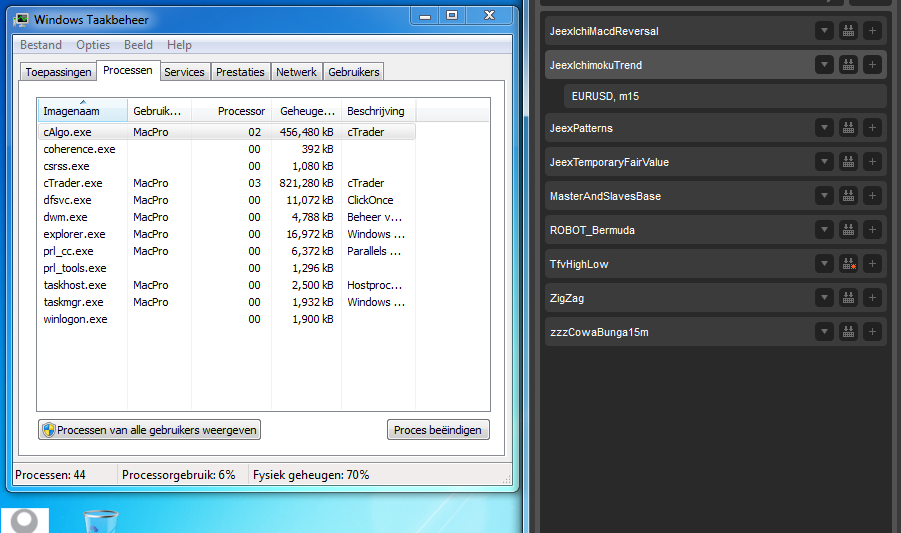Screen dimensions: 901x533
Task: Click plus icon on JeexTemporaryFairValue row
Action: pyautogui.click(x=872, y=162)
